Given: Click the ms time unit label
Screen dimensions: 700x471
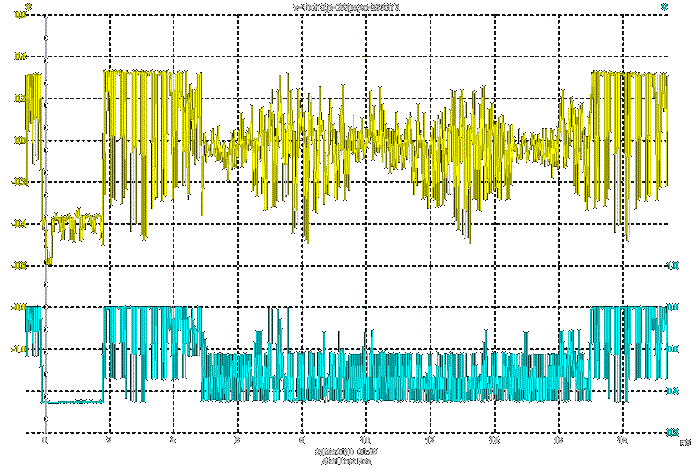Looking at the screenshot, I should [x=684, y=440].
